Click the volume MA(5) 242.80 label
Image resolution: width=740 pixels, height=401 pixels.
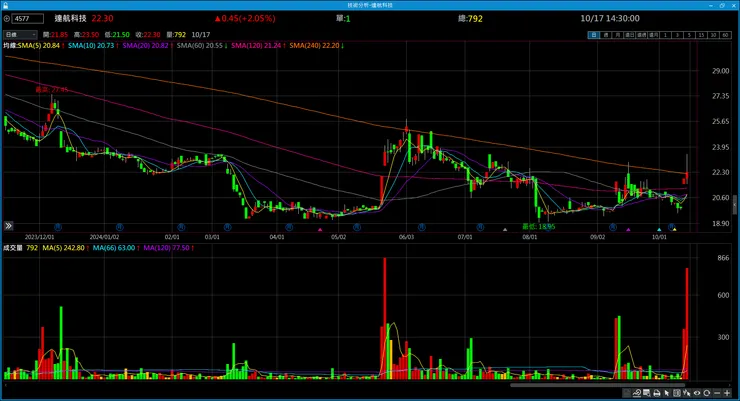(63, 248)
